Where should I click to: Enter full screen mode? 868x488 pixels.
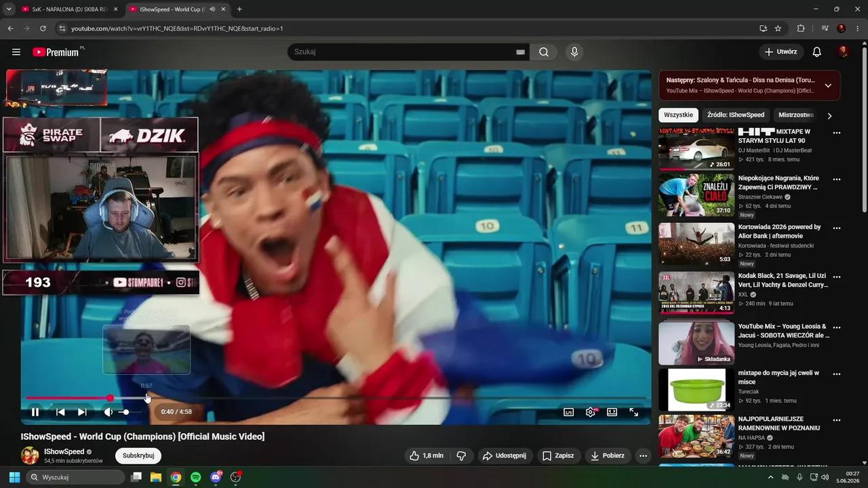coord(634,412)
